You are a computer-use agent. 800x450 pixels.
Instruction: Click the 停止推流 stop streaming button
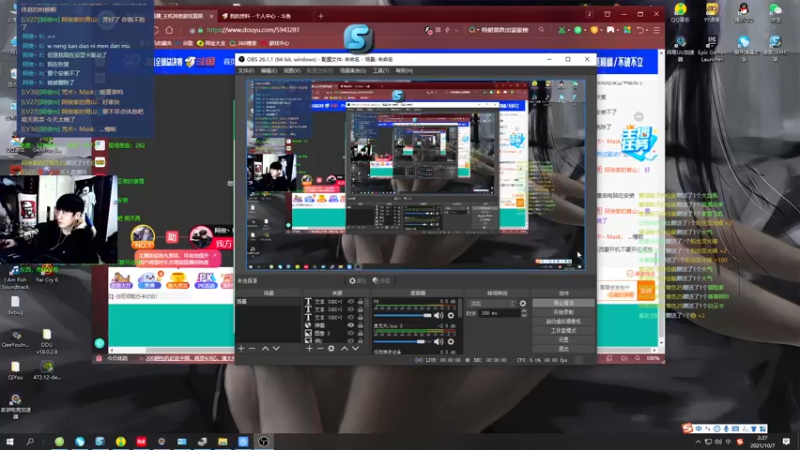[563, 303]
